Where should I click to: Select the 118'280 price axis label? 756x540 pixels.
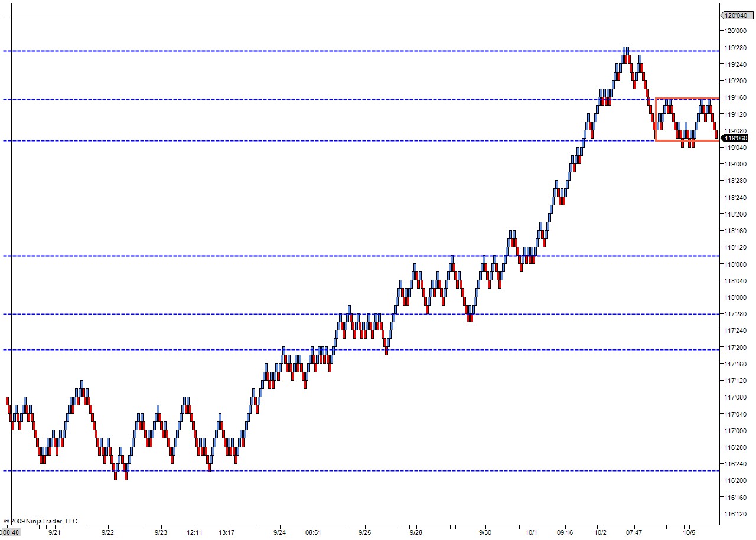(x=737, y=181)
